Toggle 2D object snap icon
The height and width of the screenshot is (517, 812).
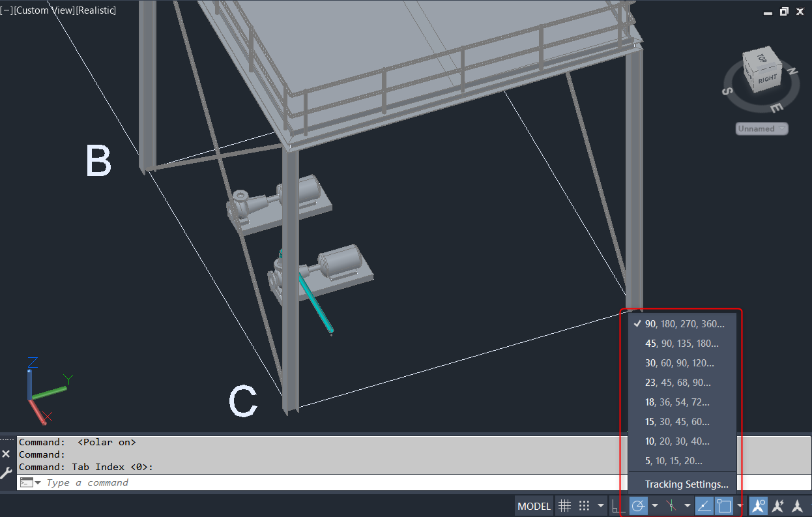[724, 506]
